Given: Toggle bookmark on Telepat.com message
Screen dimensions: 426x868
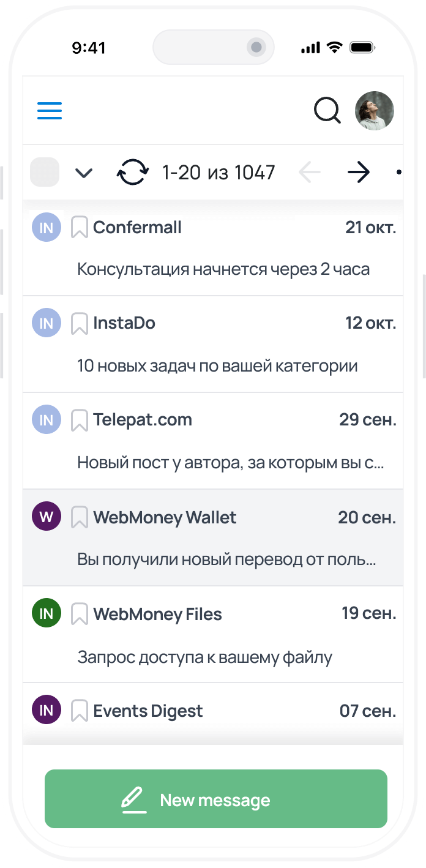Looking at the screenshot, I should [x=80, y=421].
